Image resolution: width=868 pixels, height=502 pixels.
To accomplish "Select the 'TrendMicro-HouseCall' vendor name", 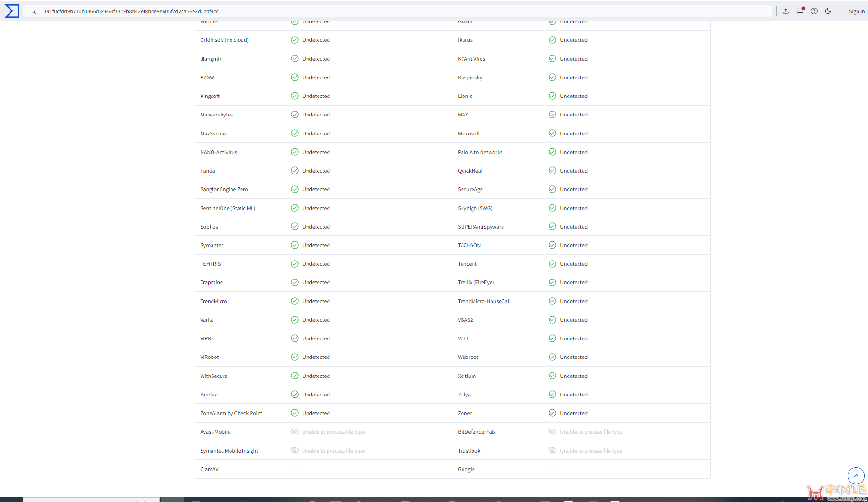I will [484, 301].
